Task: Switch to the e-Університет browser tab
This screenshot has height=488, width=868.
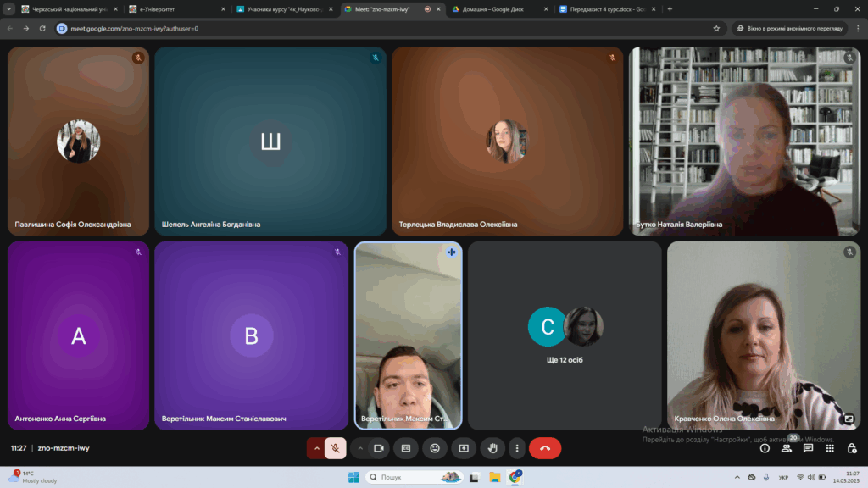Action: coord(174,8)
